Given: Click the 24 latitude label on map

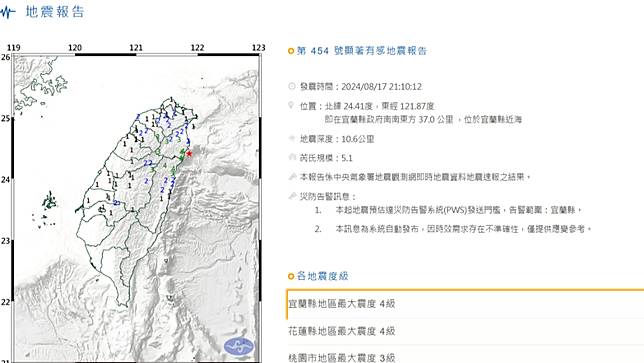Looking at the screenshot, I should pyautogui.click(x=5, y=179).
